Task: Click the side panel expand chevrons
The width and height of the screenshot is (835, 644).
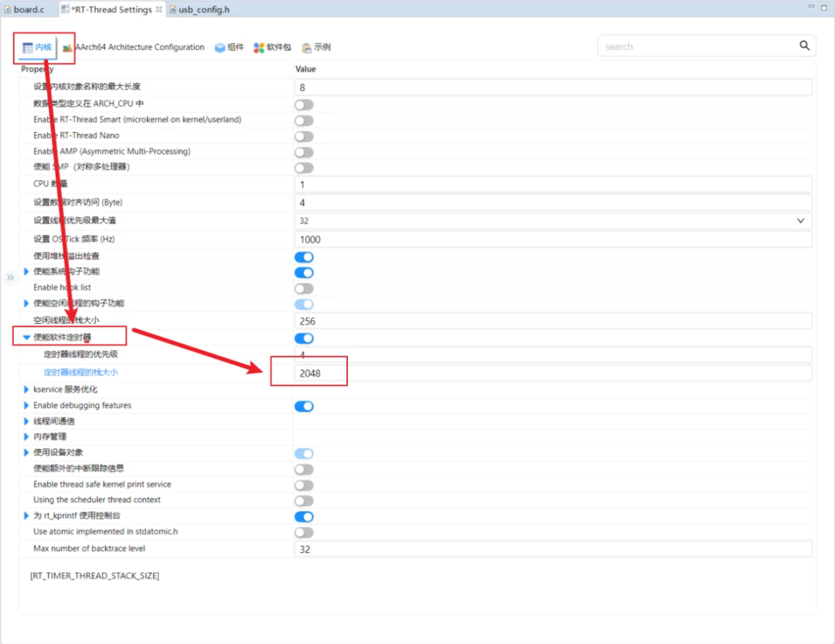Action: pos(10,278)
